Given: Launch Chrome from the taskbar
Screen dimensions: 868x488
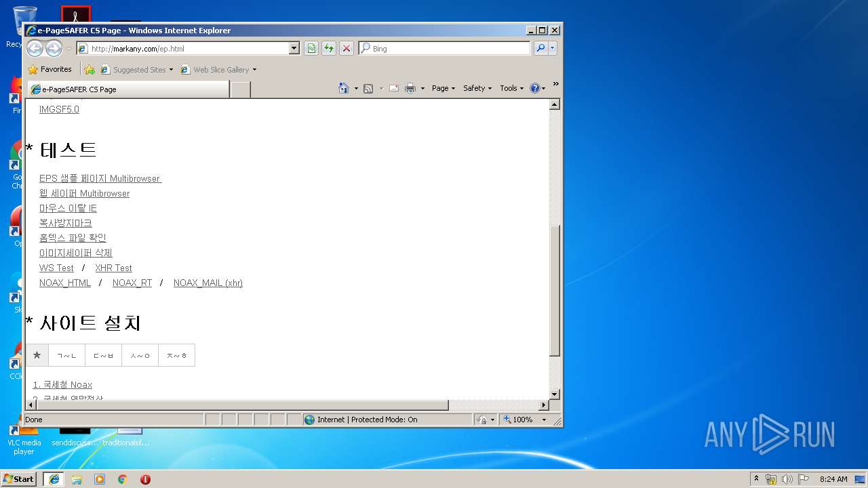Looking at the screenshot, I should point(123,479).
